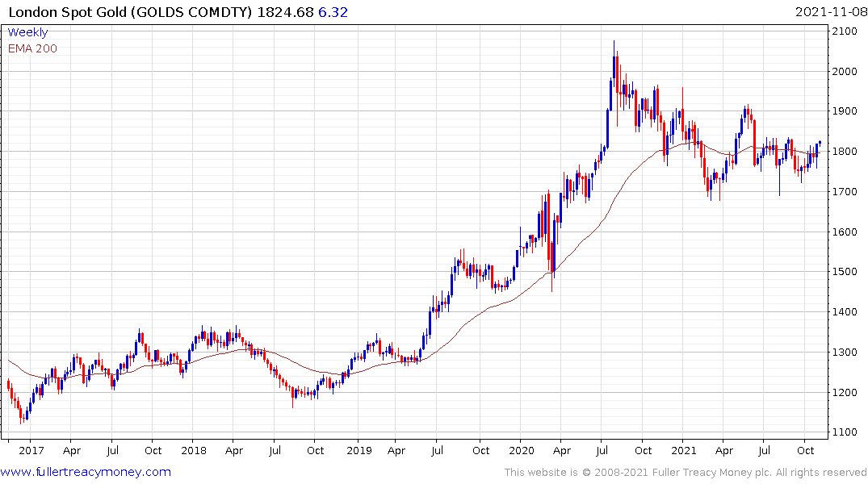Click the Fuller Treacy Money copyright notice

[x=686, y=473]
